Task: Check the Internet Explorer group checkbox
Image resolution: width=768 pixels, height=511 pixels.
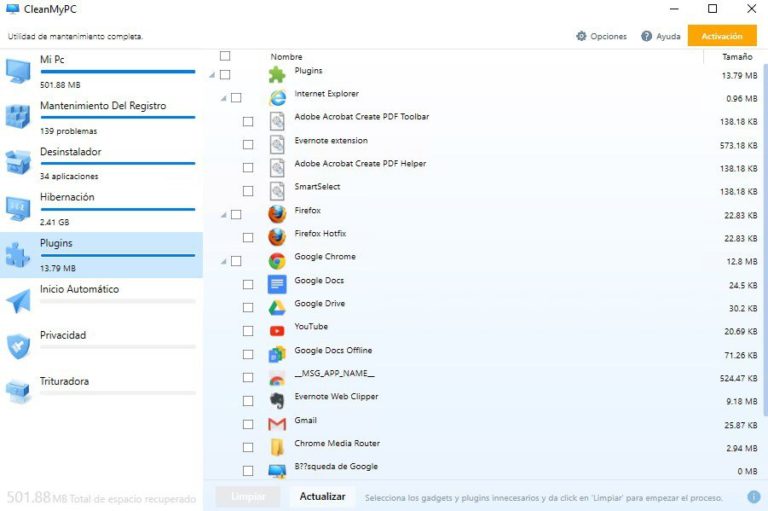Action: pyautogui.click(x=236, y=97)
